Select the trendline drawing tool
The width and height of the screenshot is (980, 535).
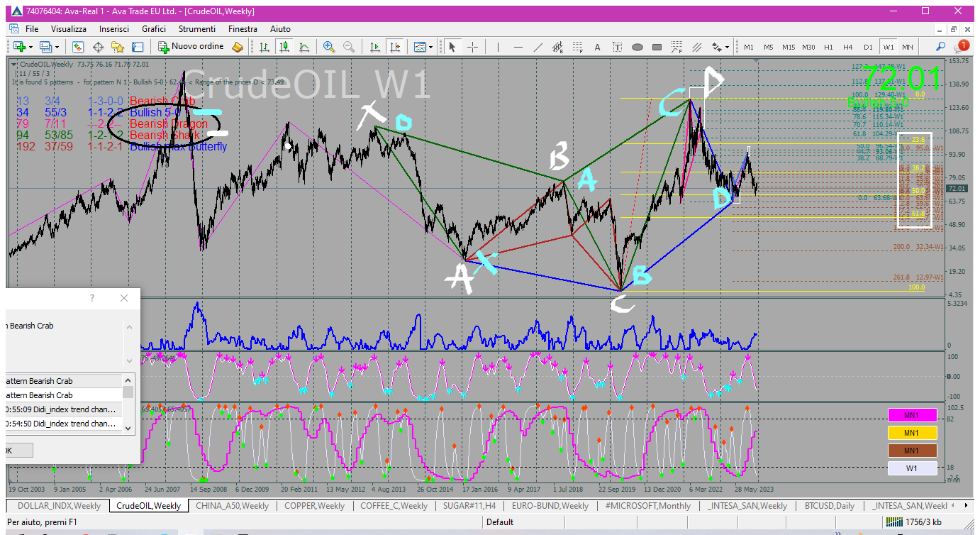[538, 47]
